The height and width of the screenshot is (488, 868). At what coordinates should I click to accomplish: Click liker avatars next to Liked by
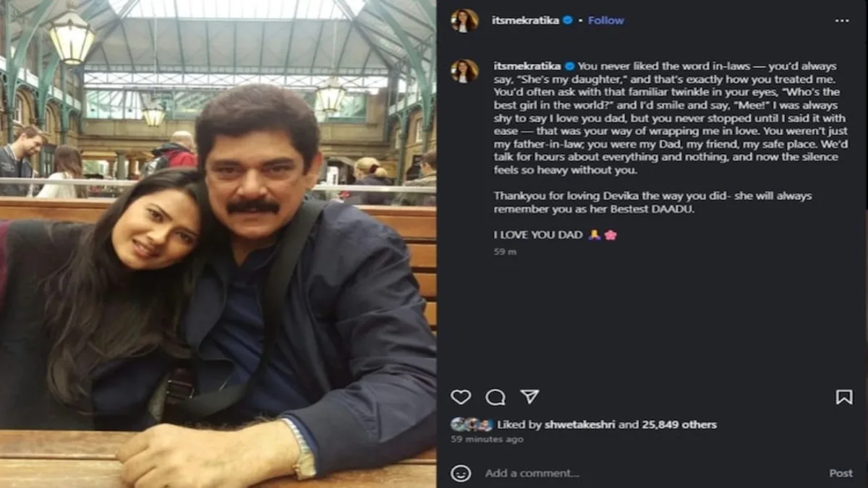click(x=472, y=424)
